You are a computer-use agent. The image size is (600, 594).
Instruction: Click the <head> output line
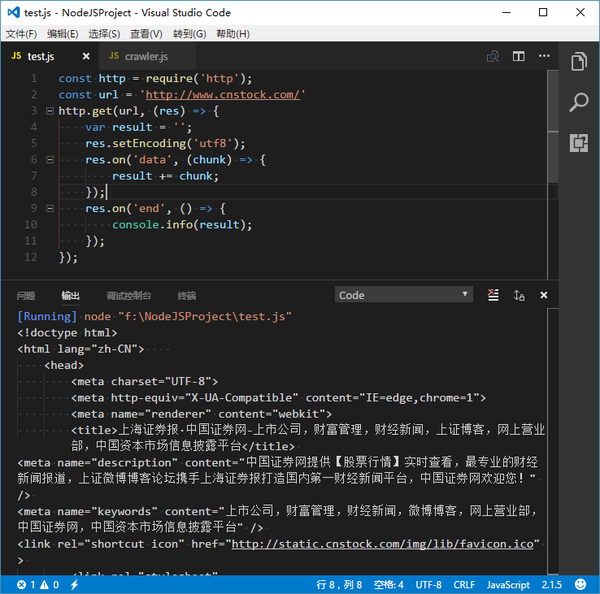(x=64, y=365)
